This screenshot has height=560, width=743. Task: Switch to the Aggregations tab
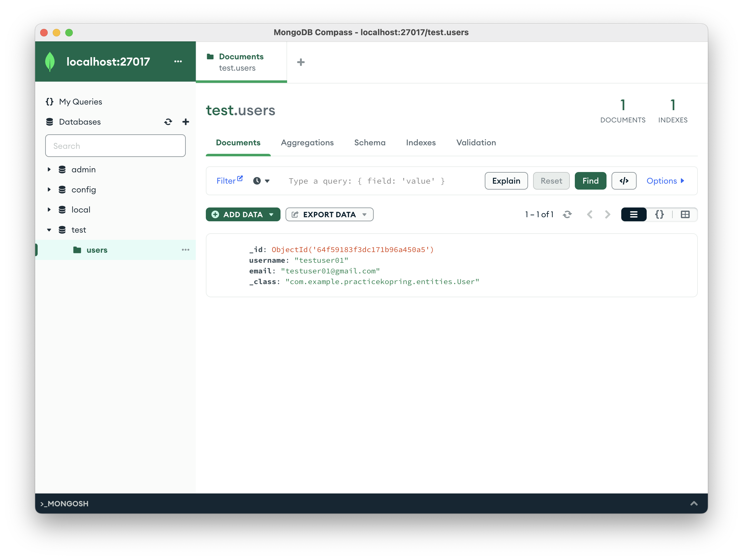(307, 143)
